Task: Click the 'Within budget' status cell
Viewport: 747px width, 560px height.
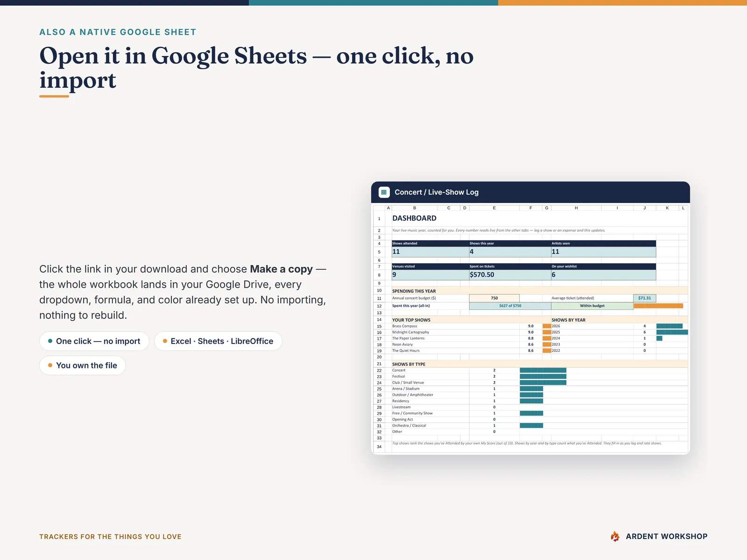Action: (x=592, y=306)
